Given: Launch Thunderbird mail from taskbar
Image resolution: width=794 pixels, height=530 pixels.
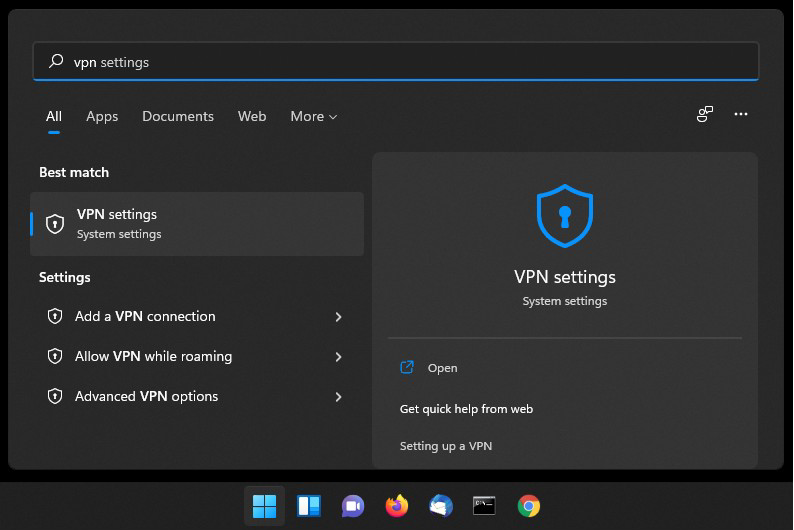Looking at the screenshot, I should point(441,506).
